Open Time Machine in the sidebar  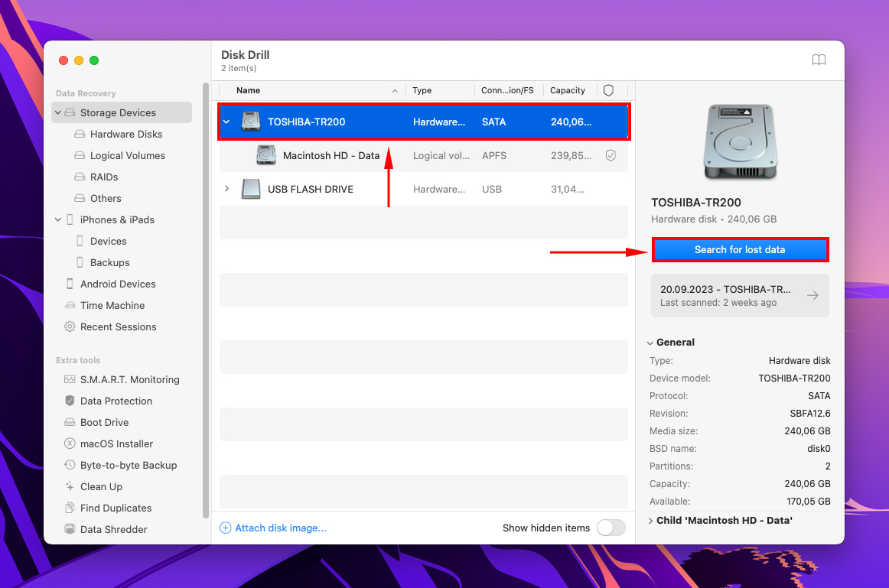point(112,305)
